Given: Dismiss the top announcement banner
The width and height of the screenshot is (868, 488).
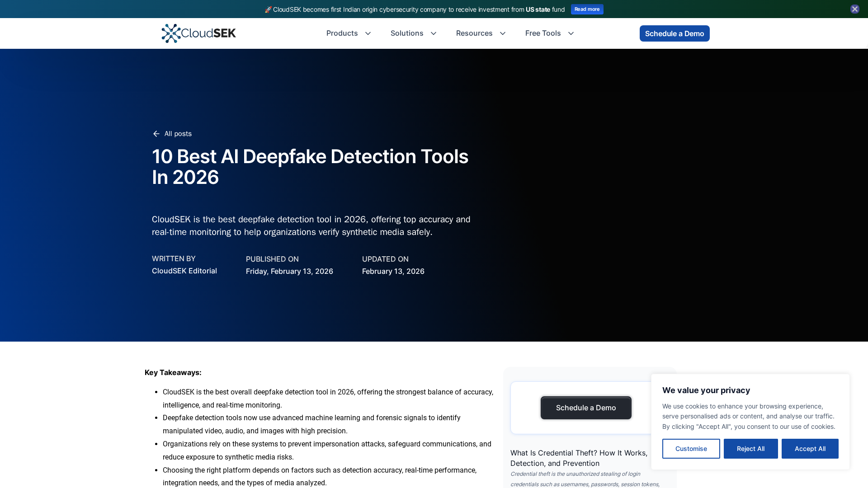Looking at the screenshot, I should tap(854, 9).
